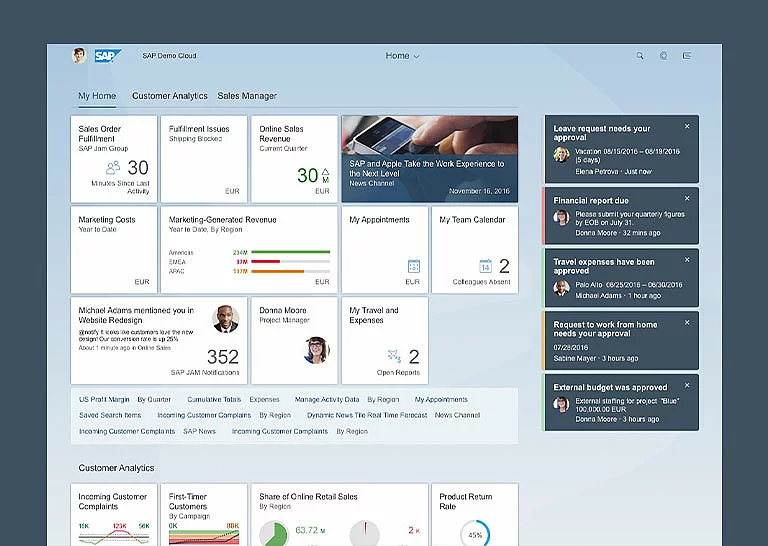
Task: Click SAP Demo Cloud title text
Action: coord(169,56)
